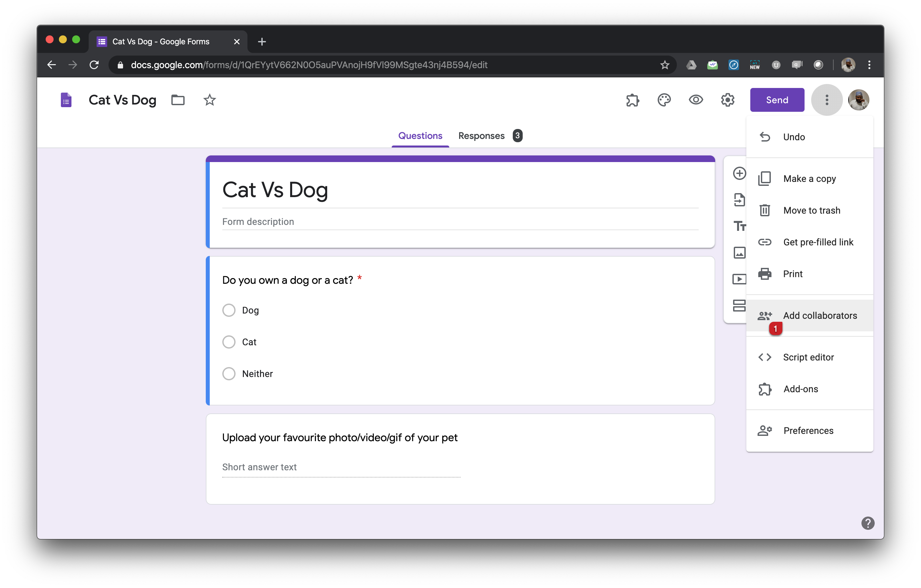Click the Send button
921x588 pixels.
click(777, 99)
